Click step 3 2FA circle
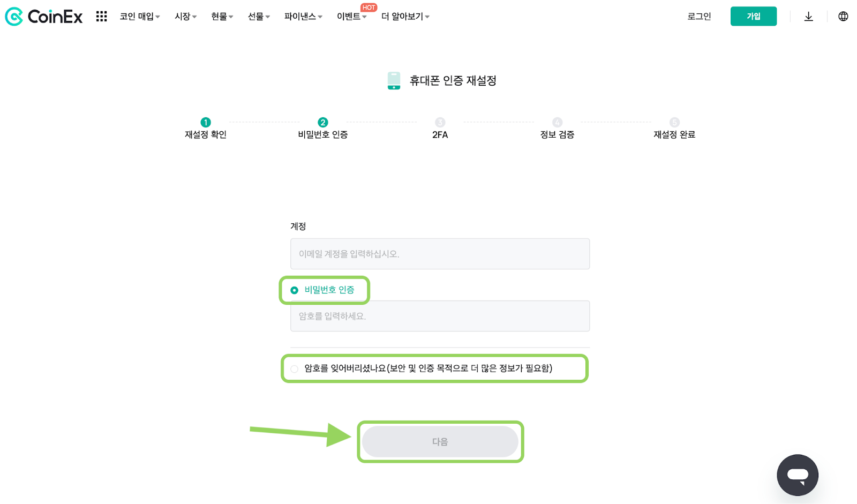The image size is (857, 504). (x=440, y=122)
